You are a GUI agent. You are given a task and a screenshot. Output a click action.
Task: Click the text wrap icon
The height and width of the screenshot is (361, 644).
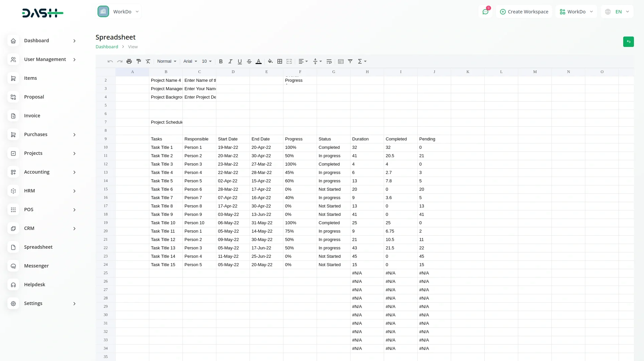point(329,61)
